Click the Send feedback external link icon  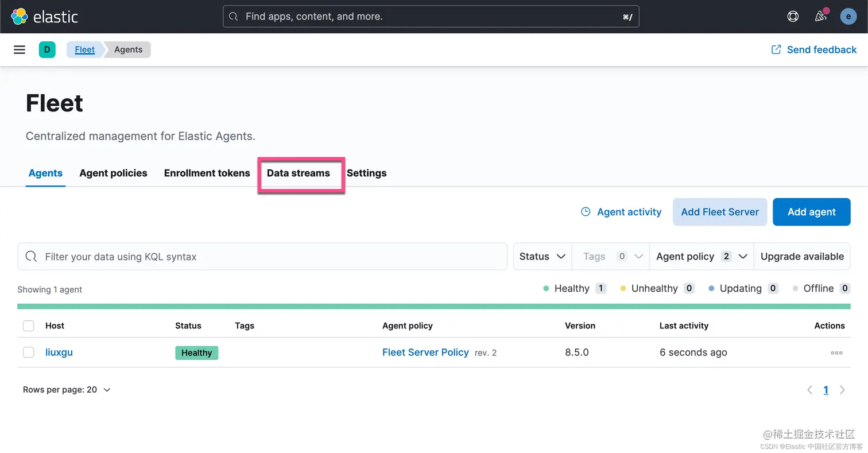tap(776, 49)
